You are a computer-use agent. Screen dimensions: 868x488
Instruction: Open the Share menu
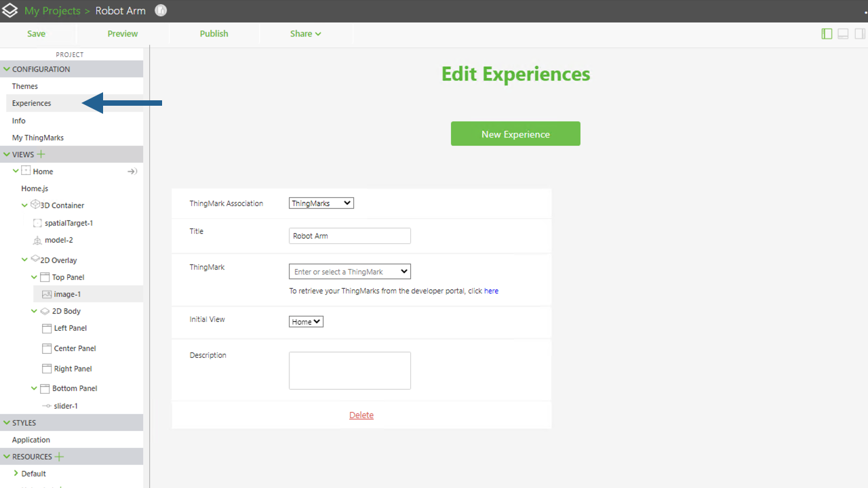coord(305,34)
